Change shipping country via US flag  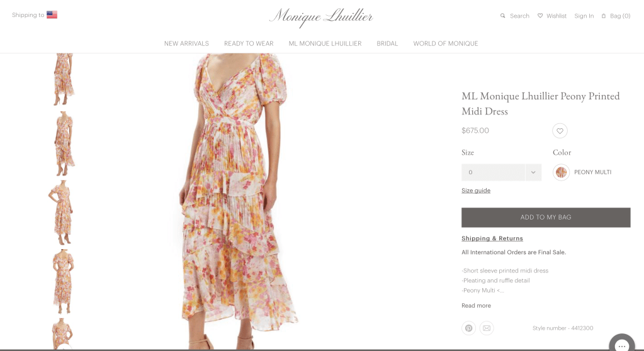click(52, 15)
